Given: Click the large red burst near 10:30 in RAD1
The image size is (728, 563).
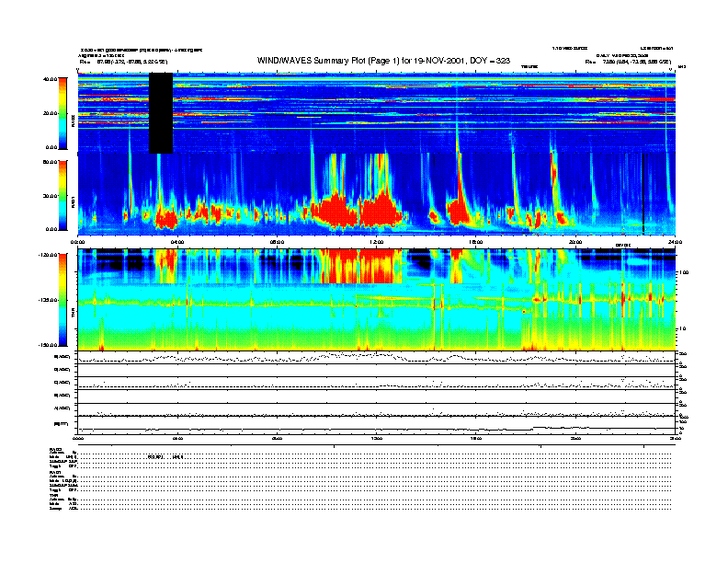Looking at the screenshot, I should tap(336, 212).
